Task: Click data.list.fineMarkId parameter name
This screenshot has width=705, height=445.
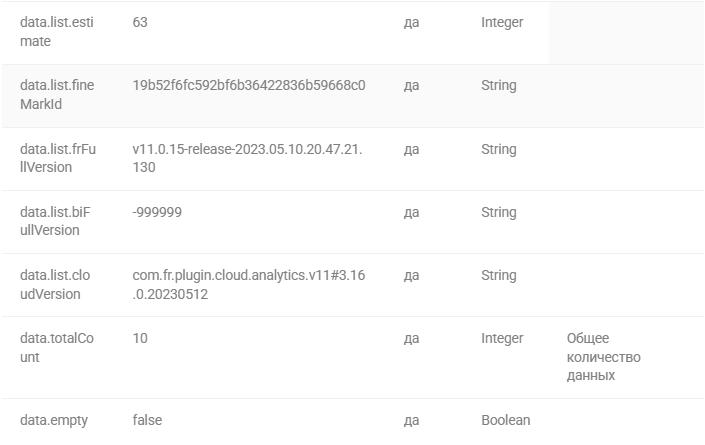Action: [x=57, y=94]
